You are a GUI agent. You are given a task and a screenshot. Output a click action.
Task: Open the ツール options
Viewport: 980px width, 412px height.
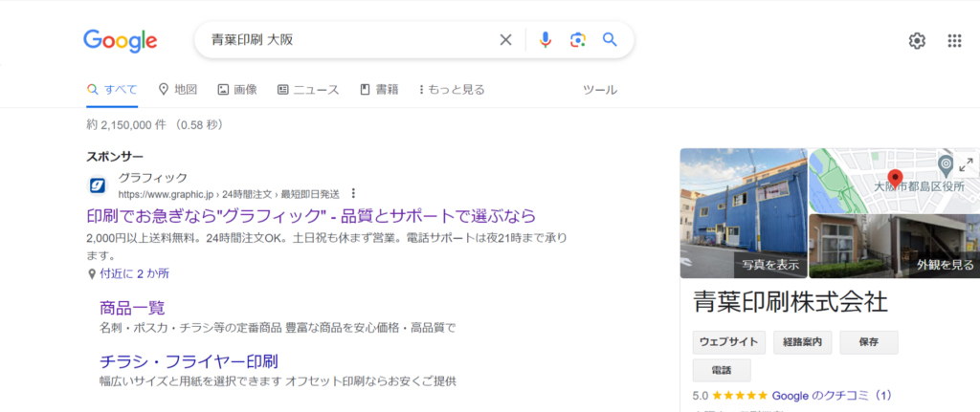(600, 90)
